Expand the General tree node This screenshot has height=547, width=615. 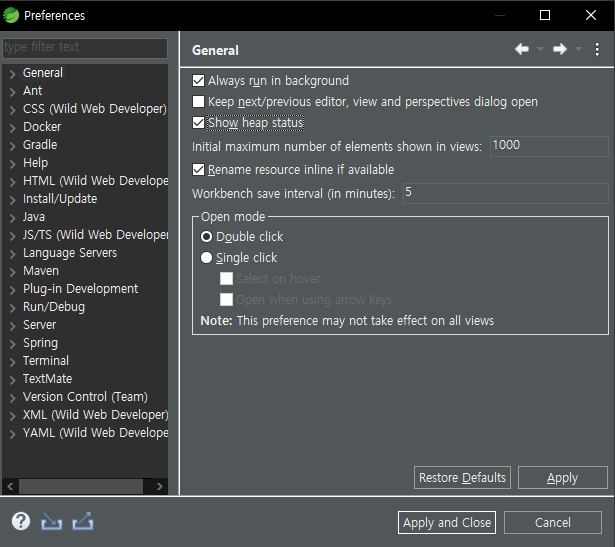[x=13, y=74]
